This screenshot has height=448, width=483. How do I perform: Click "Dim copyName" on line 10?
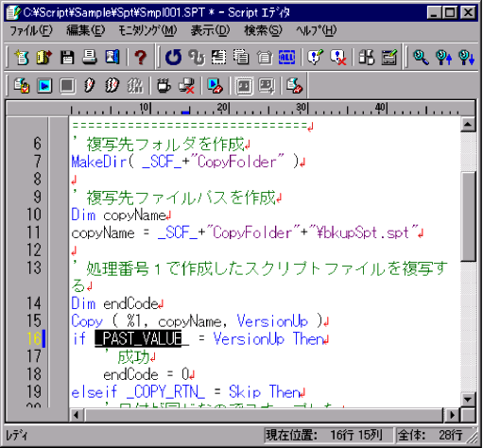pos(118,215)
